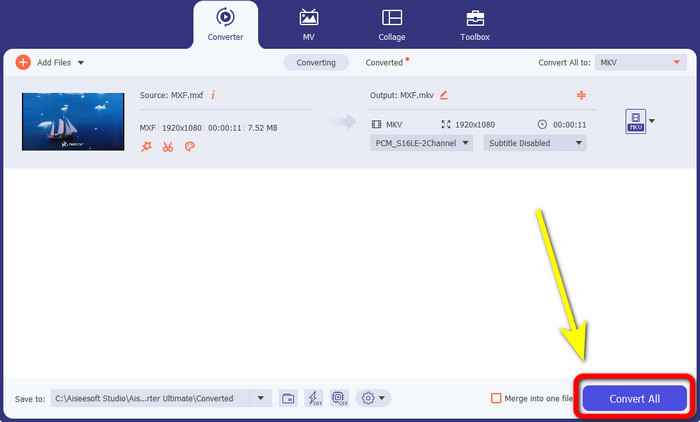
Task: Open the output folder icon
Action: (288, 398)
